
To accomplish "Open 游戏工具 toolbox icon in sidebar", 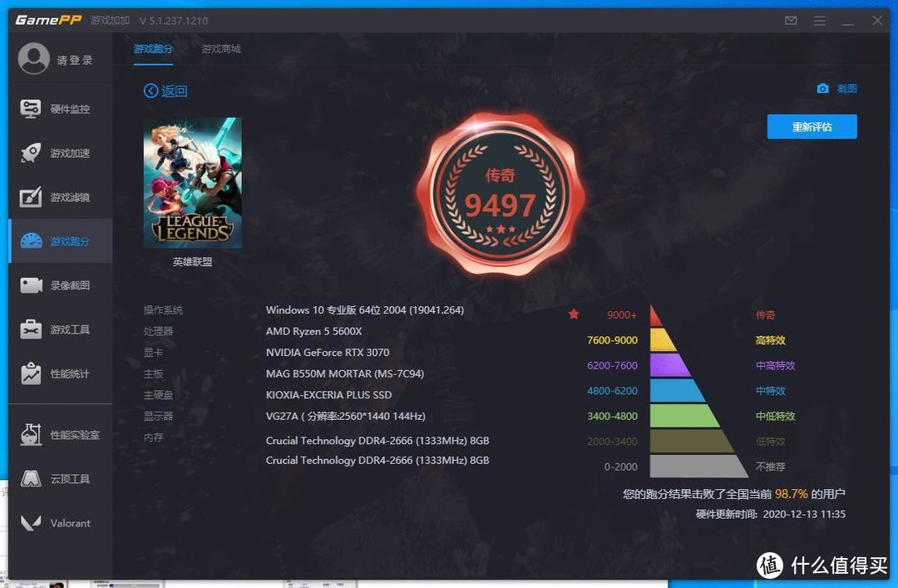I will pyautogui.click(x=31, y=329).
